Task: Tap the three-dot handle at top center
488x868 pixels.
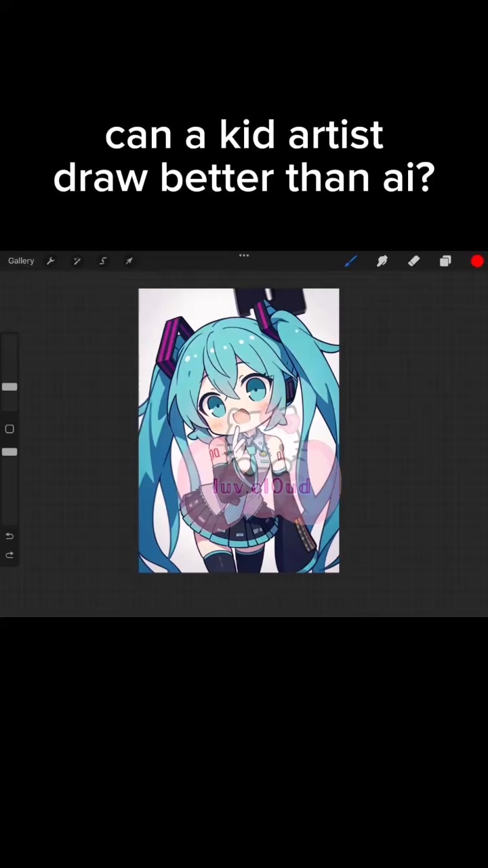Action: (244, 256)
